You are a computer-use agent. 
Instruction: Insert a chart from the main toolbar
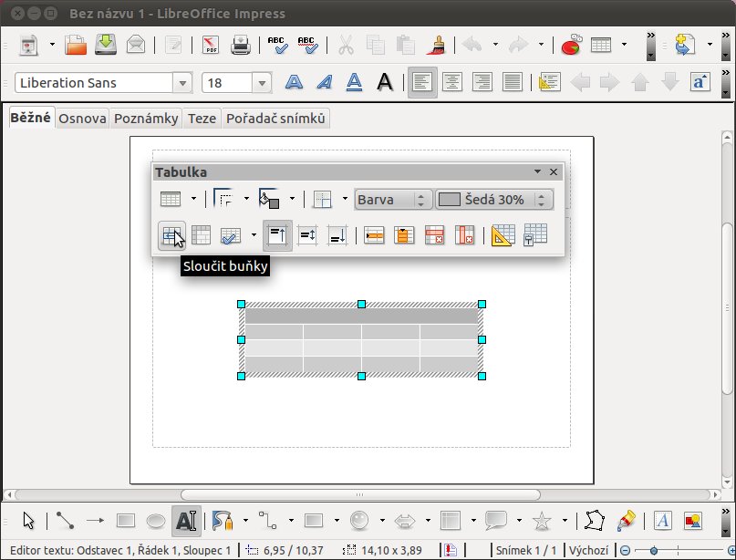pyautogui.click(x=571, y=45)
